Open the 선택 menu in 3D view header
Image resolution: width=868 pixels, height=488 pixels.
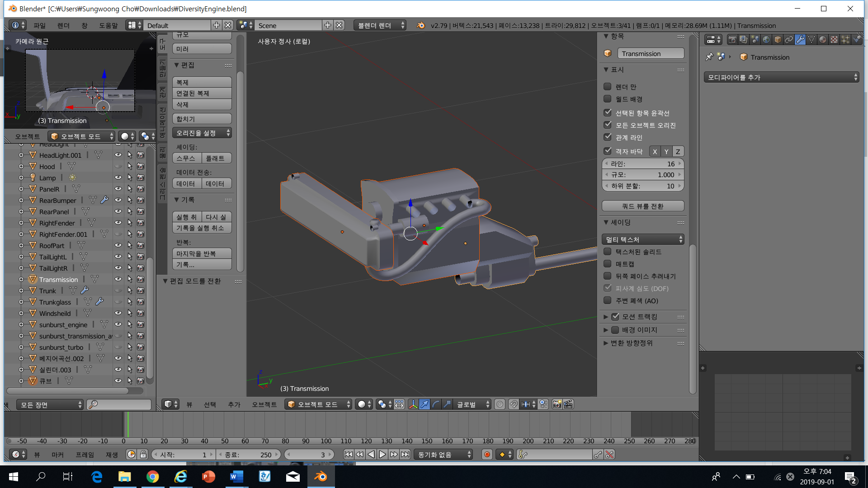(210, 404)
